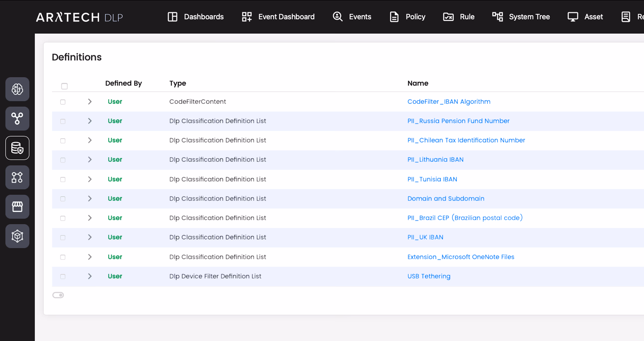Expand the Domain and Subdomain row
Viewport: 644px width, 341px height.
(90, 199)
